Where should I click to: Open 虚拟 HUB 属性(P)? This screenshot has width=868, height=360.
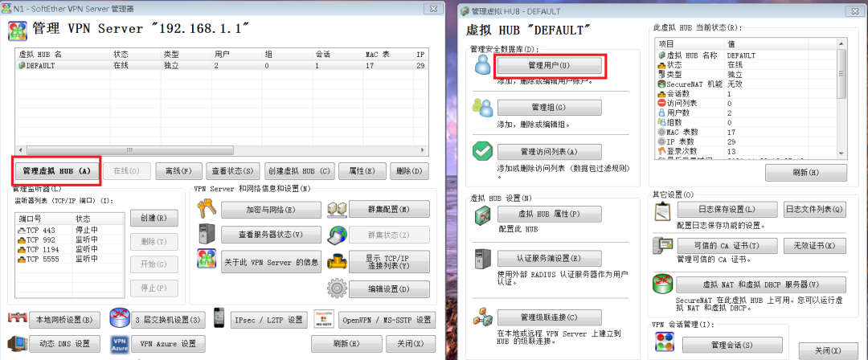pos(549,215)
